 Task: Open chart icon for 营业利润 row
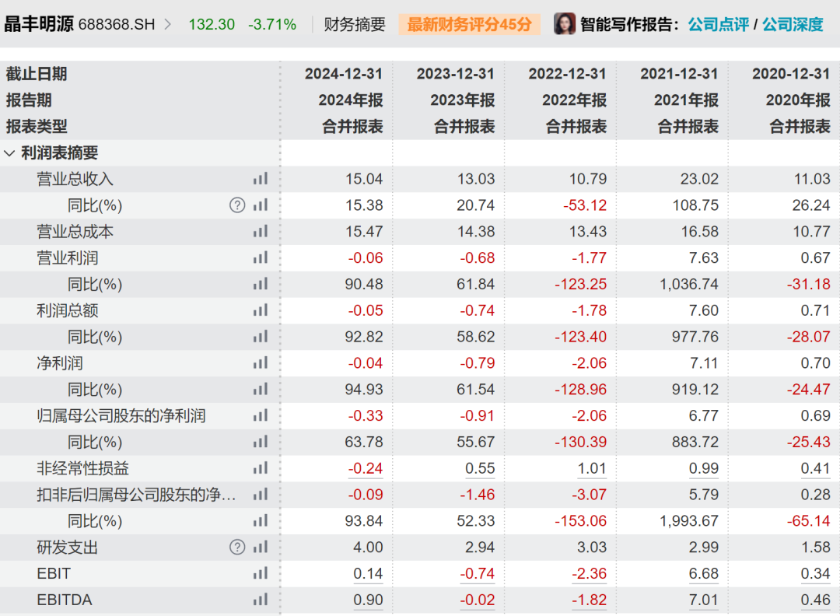point(261,257)
